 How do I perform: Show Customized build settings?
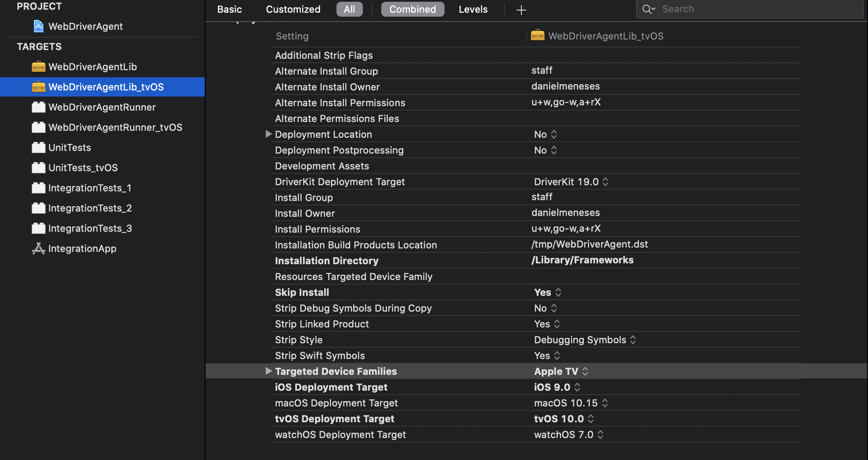tap(293, 9)
